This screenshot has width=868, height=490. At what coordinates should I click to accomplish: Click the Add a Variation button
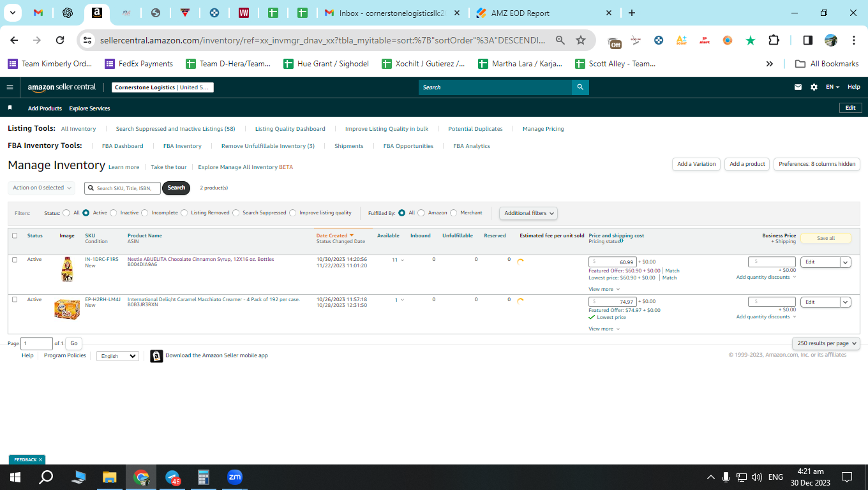(x=696, y=164)
